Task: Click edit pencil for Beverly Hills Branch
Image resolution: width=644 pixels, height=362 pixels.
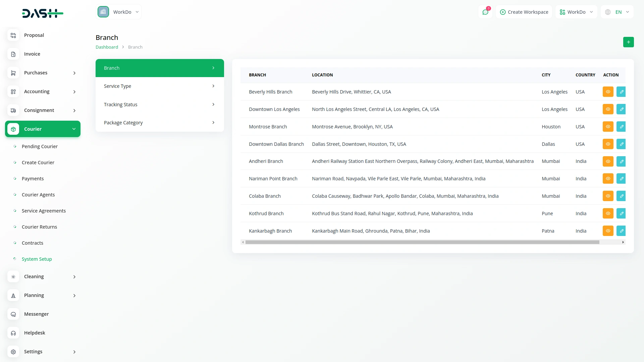Action: [x=621, y=92]
